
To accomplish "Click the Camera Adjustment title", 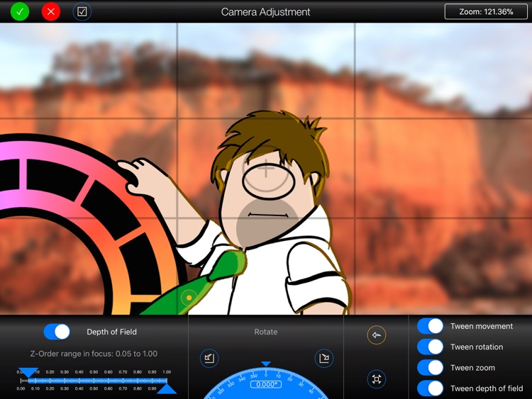I will [x=266, y=12].
